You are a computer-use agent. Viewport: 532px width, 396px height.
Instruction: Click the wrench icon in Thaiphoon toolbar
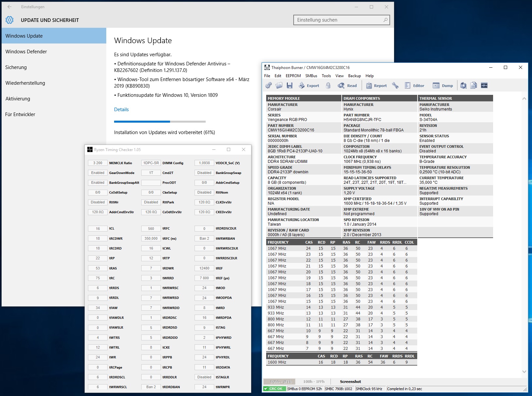[395, 86]
